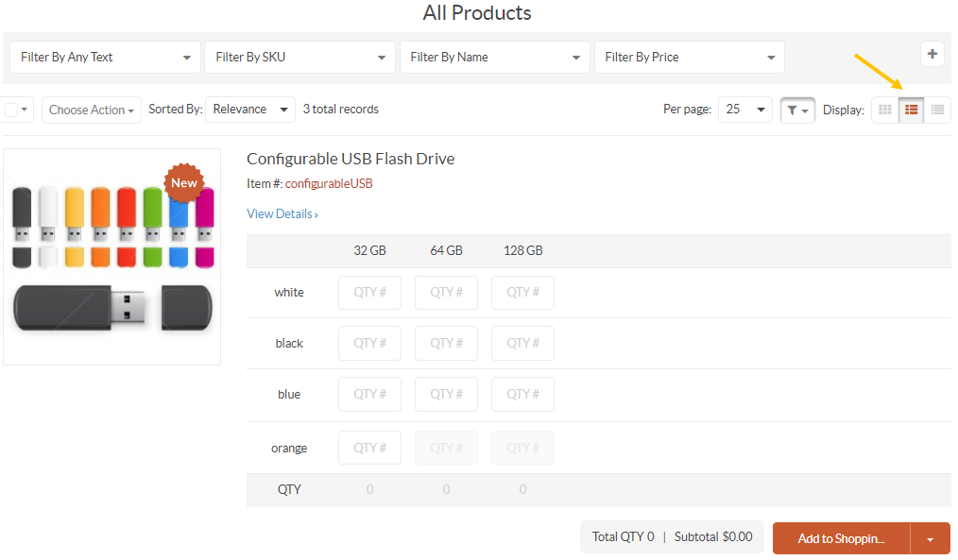Viewport: 958px width, 560px height.
Task: Expand the arrow next to select-all checkbox
Action: (x=25, y=110)
